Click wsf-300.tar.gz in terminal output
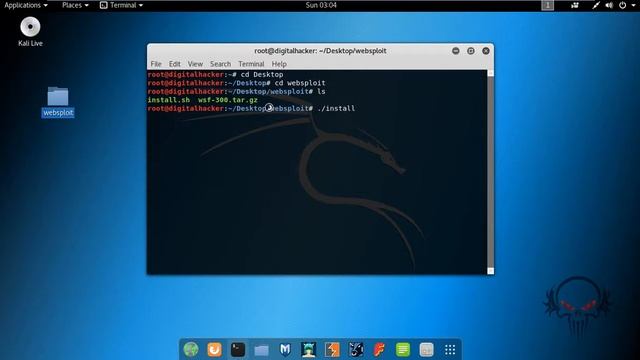 [x=228, y=100]
